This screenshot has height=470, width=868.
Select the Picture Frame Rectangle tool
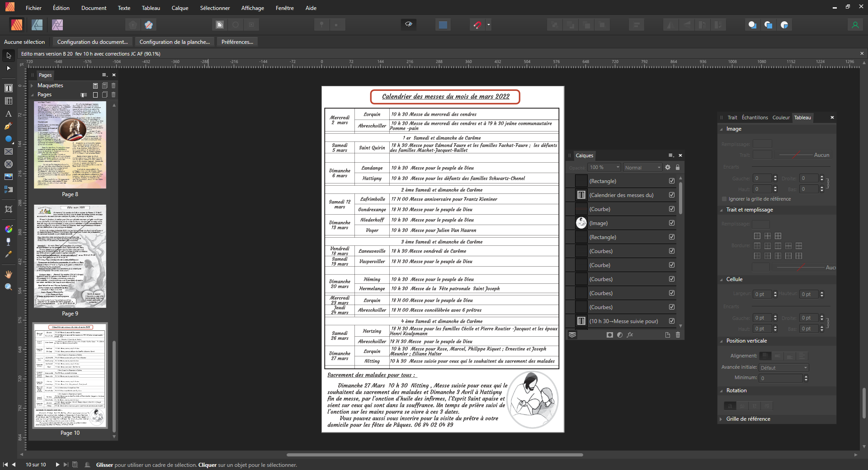[x=8, y=151]
